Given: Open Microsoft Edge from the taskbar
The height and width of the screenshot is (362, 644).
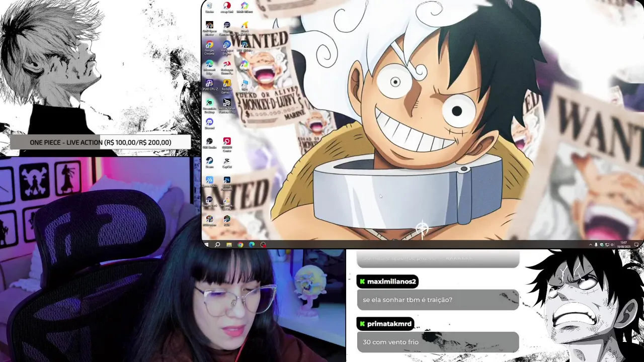Looking at the screenshot, I should (252, 244).
